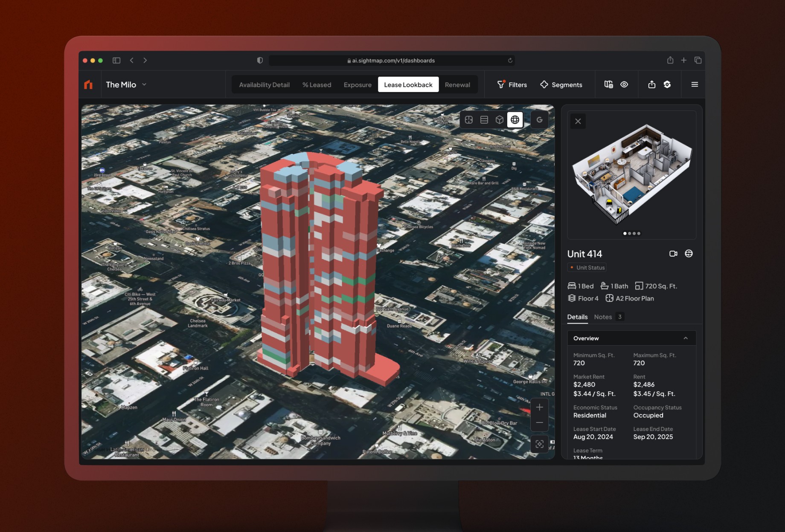Image resolution: width=785 pixels, height=532 pixels.
Task: Click the Market Rent $2,480 value
Action: coord(584,385)
